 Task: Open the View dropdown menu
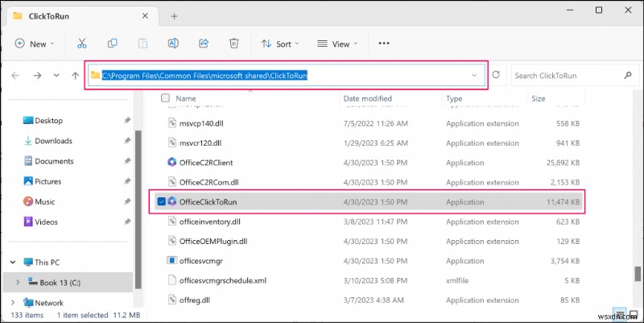pyautogui.click(x=337, y=43)
